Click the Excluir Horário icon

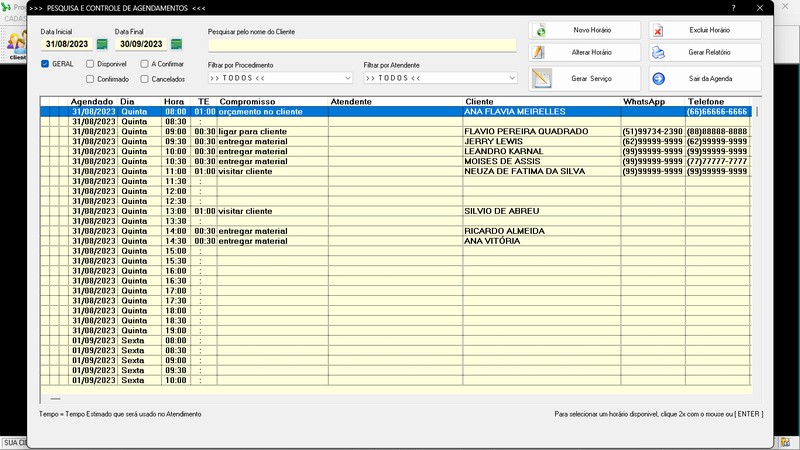coord(658,30)
